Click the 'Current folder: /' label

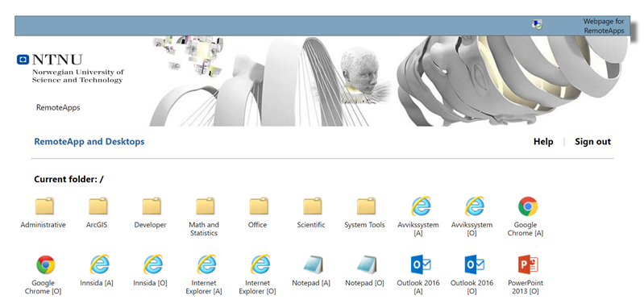click(69, 180)
